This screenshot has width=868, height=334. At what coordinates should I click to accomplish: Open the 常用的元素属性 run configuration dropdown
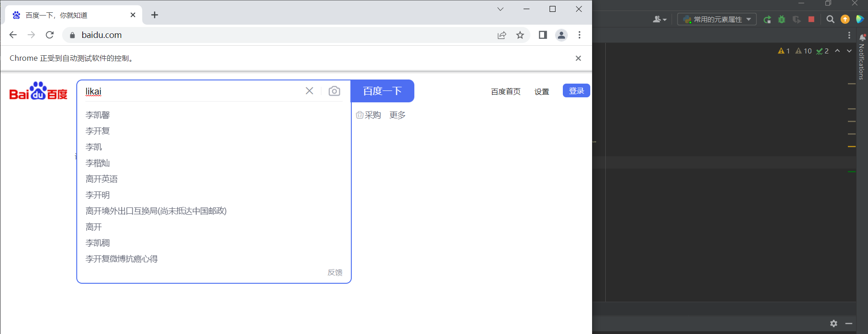click(717, 19)
